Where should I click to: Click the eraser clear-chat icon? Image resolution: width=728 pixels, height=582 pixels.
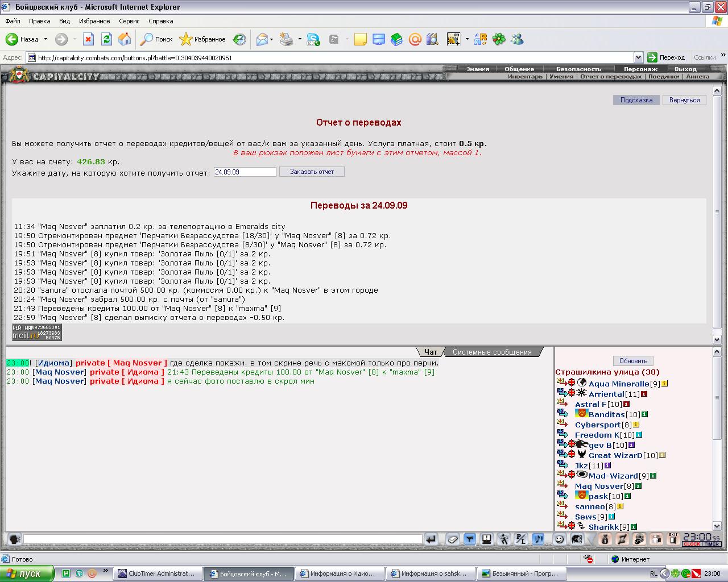(453, 539)
